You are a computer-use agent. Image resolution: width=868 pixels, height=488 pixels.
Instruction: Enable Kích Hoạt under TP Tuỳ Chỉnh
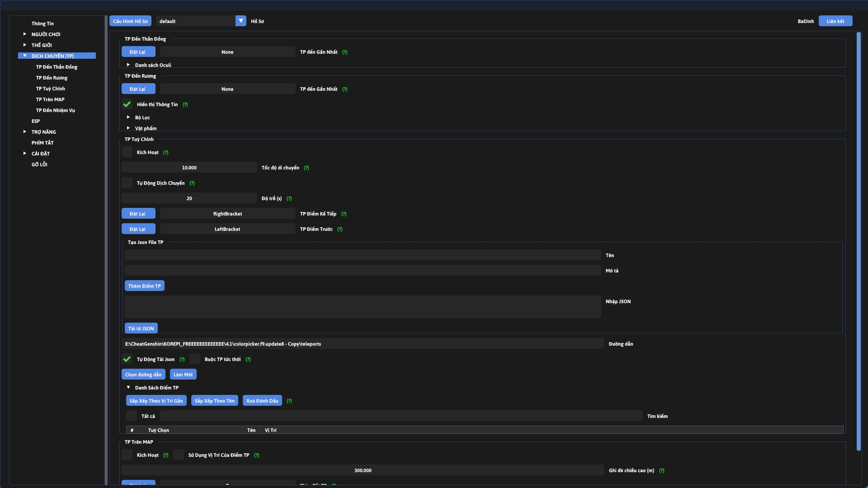coord(127,152)
